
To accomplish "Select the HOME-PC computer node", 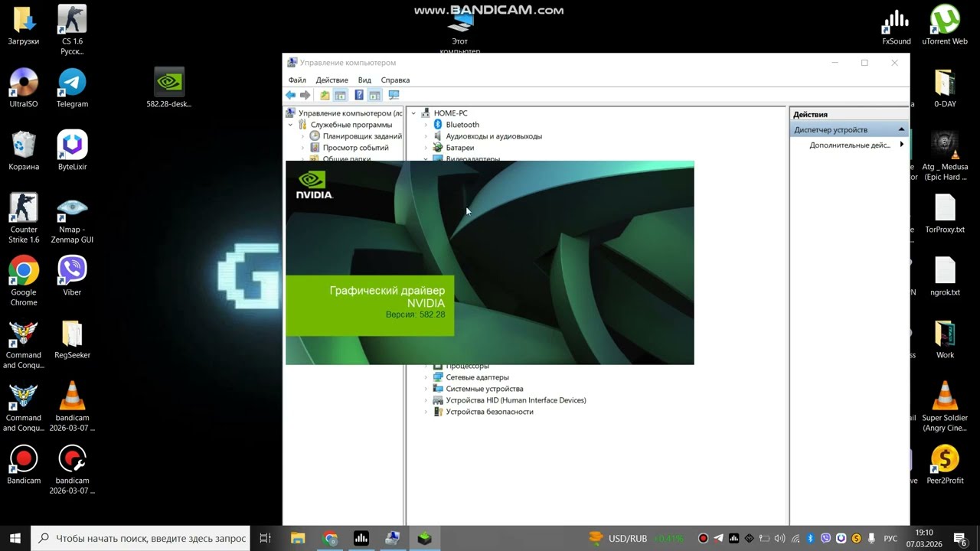I will [x=450, y=113].
